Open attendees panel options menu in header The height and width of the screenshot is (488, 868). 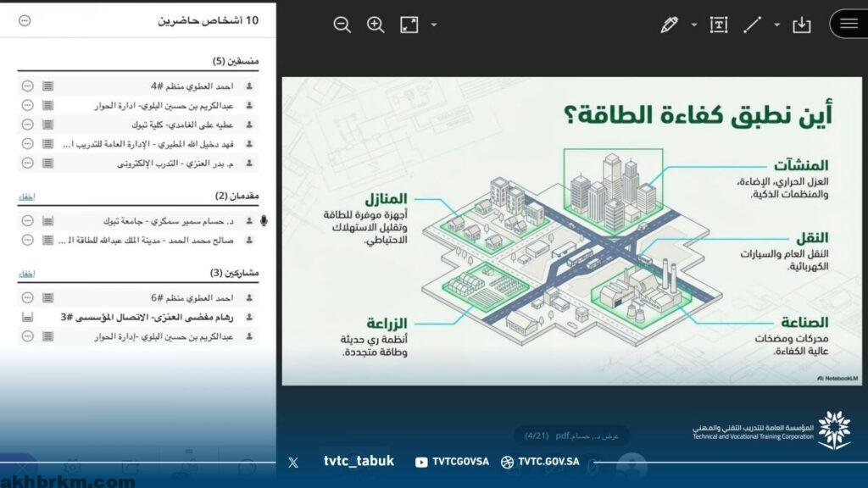(25, 20)
